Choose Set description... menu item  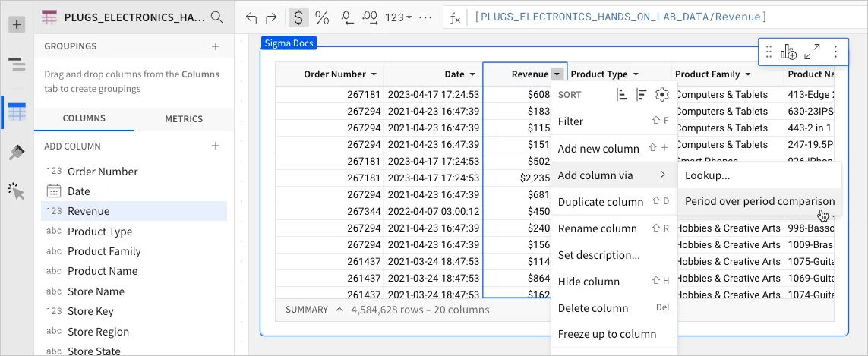(614, 255)
